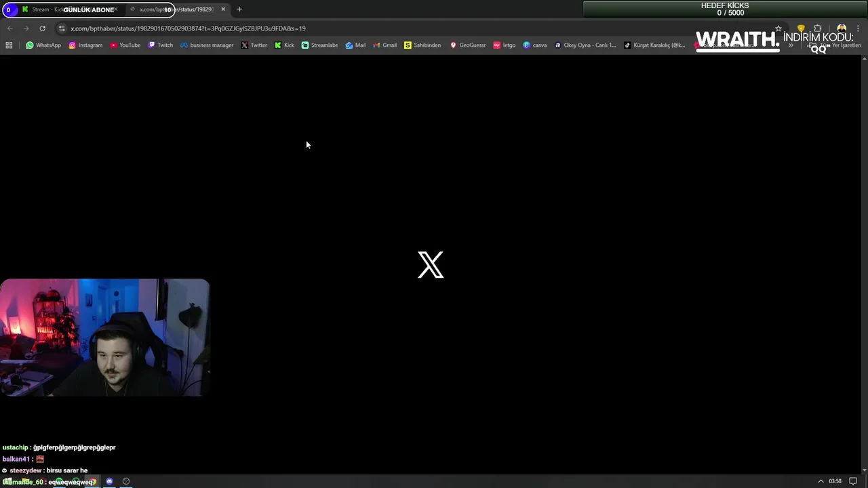Open the Twitter bookmark
The height and width of the screenshot is (488, 868).
coord(254,45)
